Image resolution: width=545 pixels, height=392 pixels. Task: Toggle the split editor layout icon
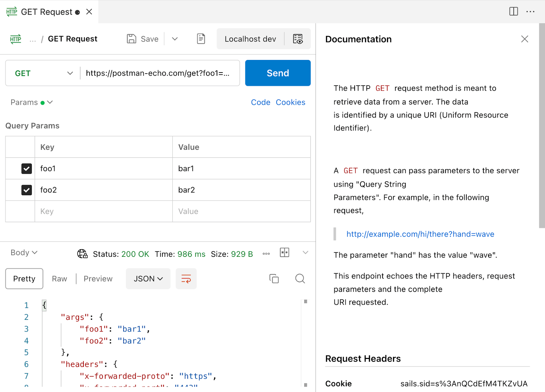tap(514, 11)
